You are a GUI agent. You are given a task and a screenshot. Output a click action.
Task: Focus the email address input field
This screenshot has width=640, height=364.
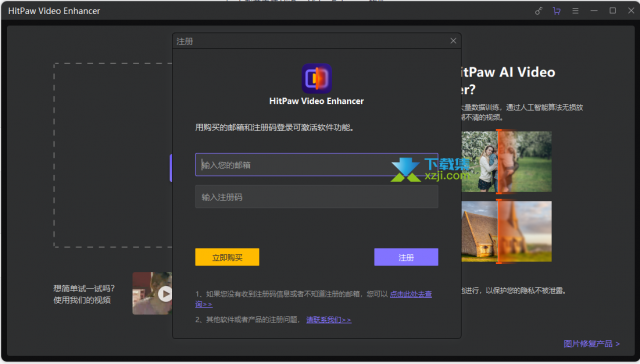click(316, 165)
